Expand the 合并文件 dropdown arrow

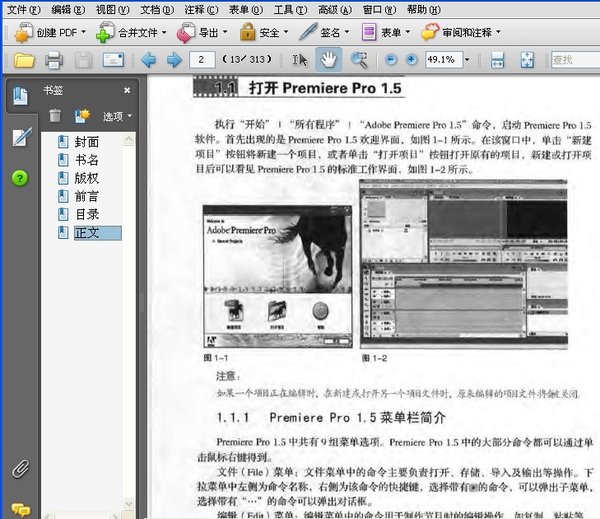click(164, 32)
